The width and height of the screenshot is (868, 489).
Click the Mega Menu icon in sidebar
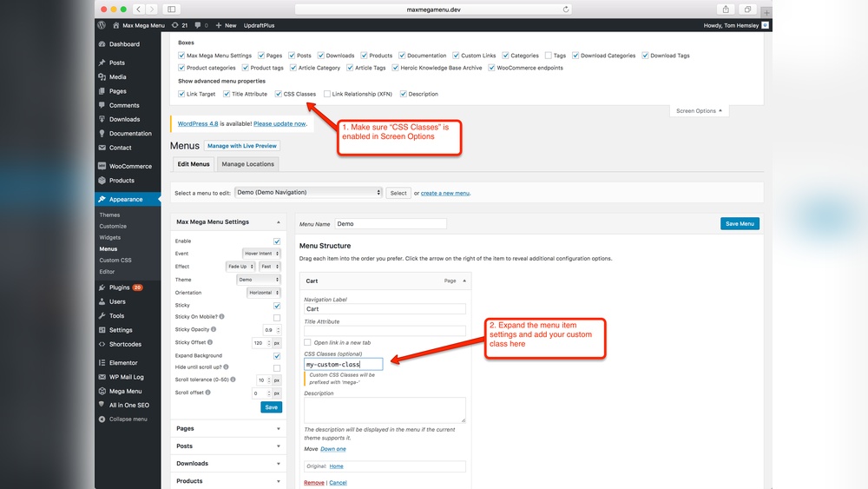click(102, 391)
